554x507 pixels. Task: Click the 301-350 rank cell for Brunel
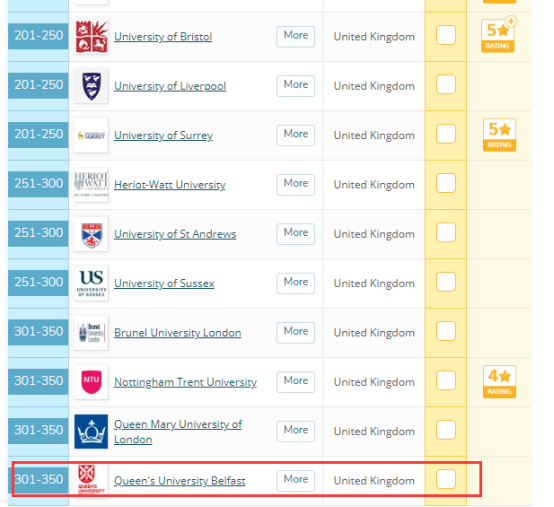point(39,332)
